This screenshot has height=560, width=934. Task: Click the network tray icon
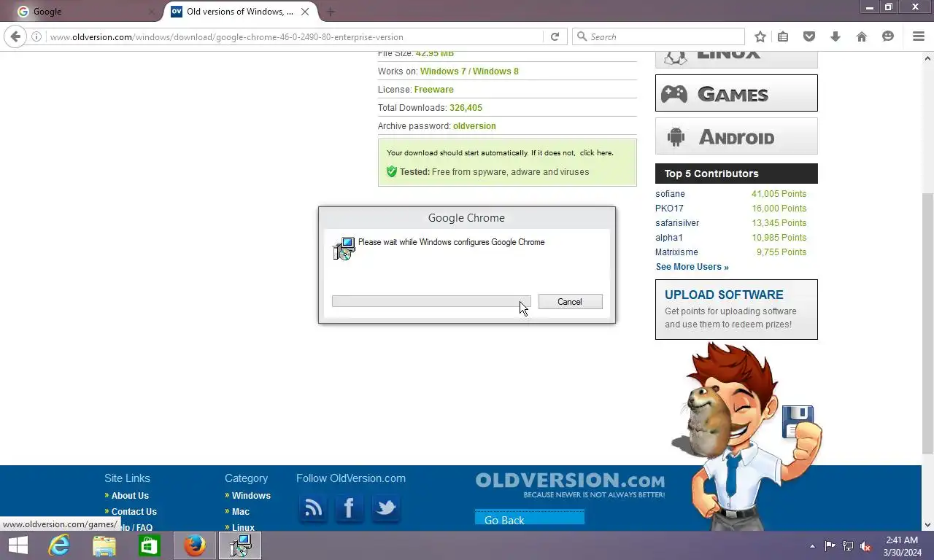pos(848,546)
